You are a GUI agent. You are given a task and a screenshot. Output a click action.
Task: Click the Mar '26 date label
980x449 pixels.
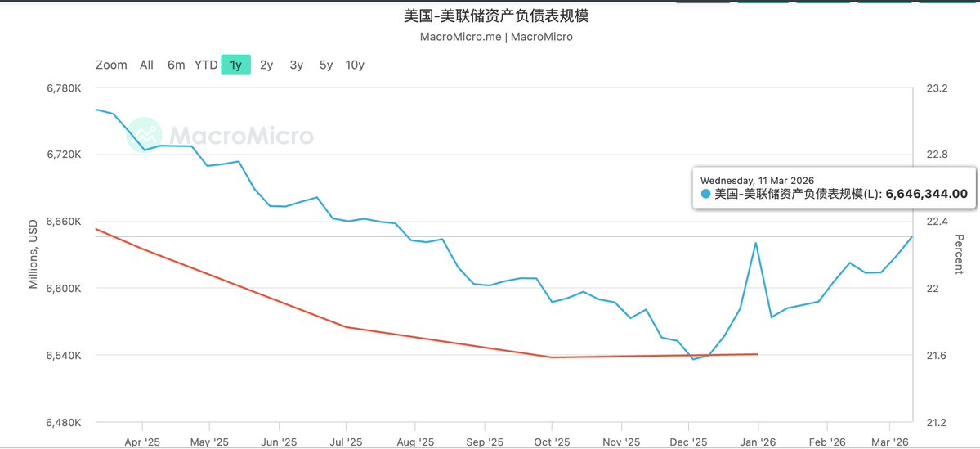point(890,442)
